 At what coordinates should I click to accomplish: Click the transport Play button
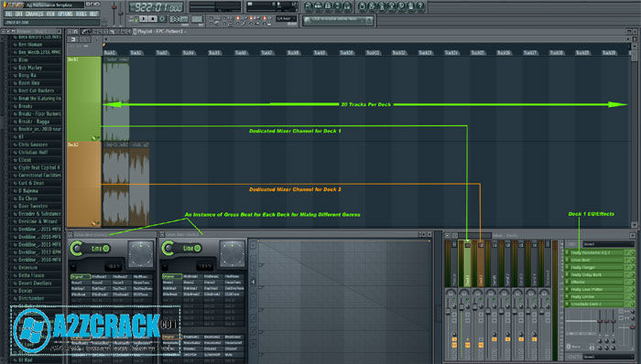click(143, 19)
